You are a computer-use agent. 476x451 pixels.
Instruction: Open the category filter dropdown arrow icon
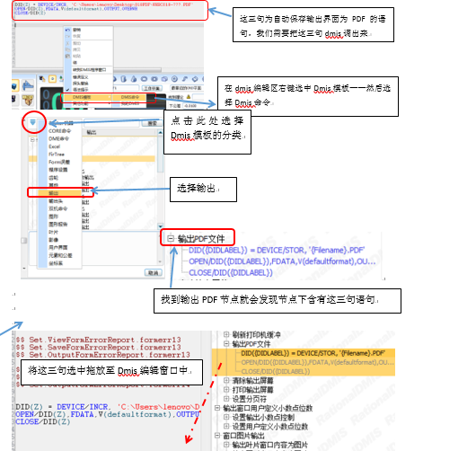pos(33,122)
